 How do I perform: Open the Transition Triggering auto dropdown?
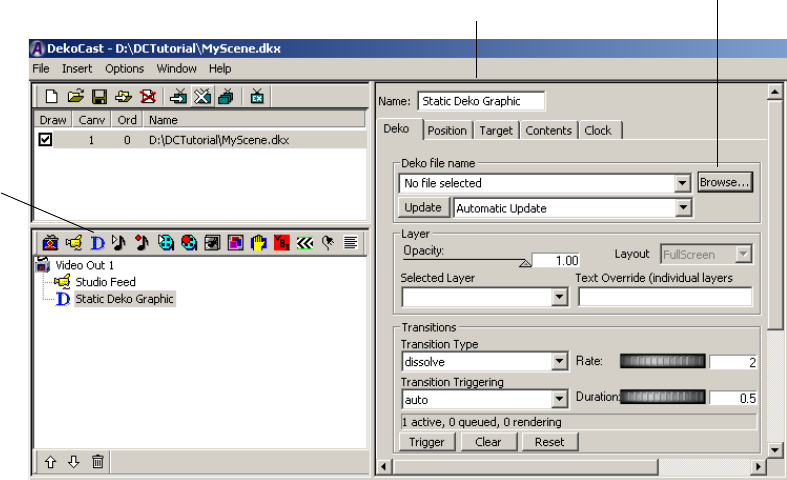coord(559,399)
